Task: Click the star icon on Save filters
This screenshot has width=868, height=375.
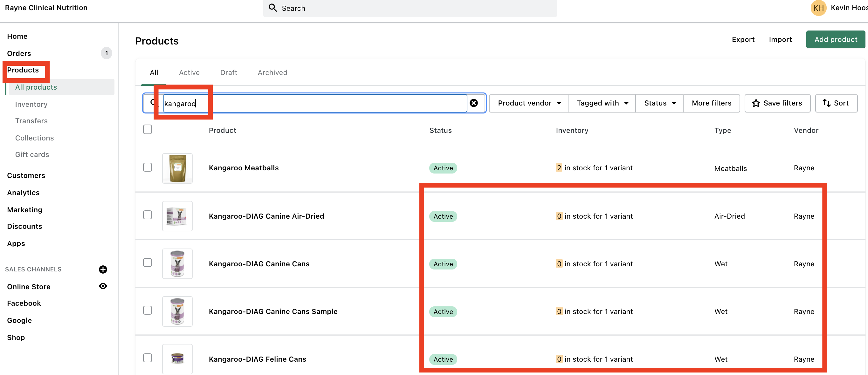Action: (756, 103)
